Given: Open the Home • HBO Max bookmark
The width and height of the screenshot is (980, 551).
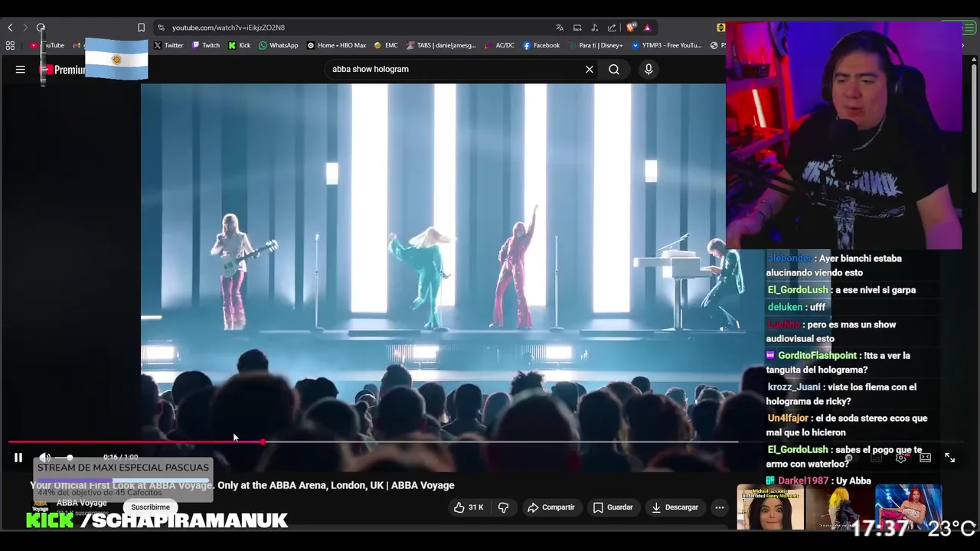Looking at the screenshot, I should [x=336, y=45].
